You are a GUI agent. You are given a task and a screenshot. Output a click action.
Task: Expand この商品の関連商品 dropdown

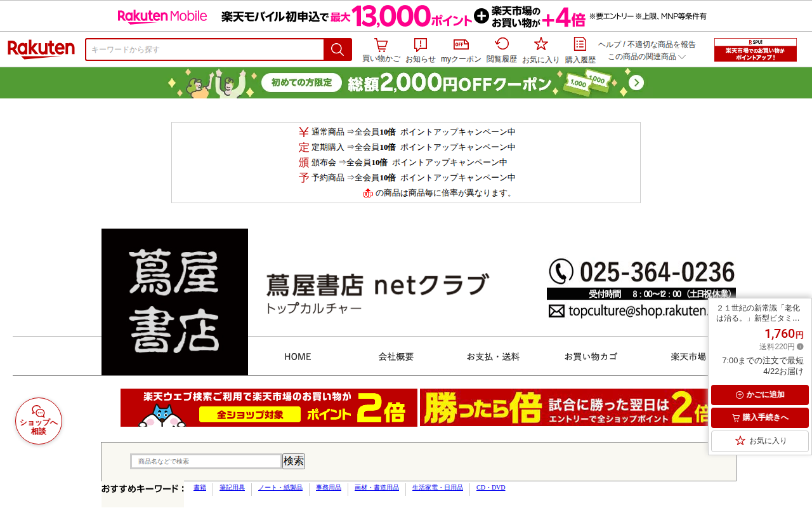647,57
